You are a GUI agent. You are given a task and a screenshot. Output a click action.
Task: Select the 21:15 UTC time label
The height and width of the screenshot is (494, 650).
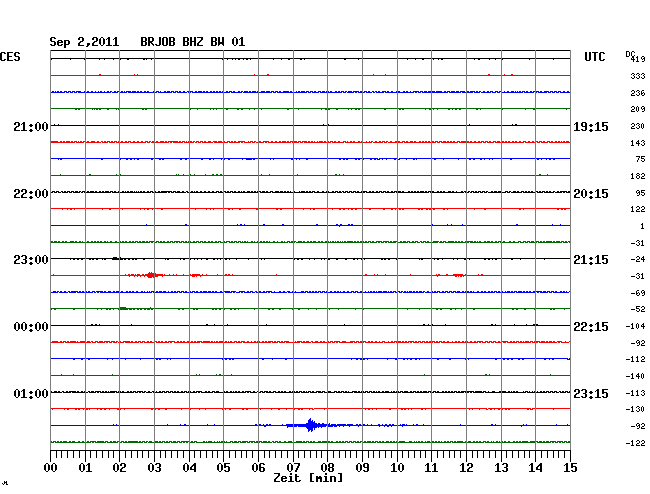tap(591, 260)
